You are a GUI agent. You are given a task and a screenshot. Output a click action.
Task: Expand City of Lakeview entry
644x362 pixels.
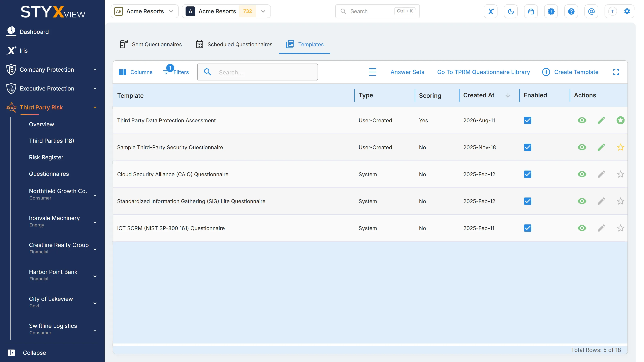[95, 303]
